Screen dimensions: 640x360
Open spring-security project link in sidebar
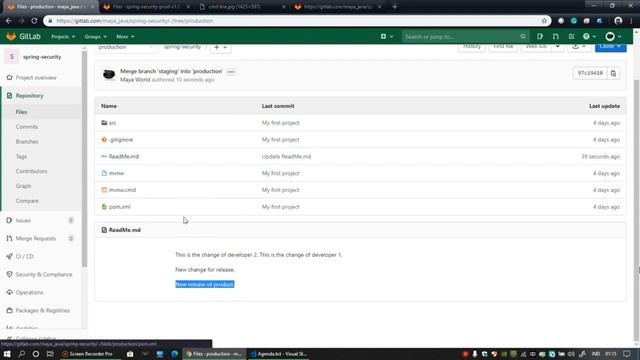click(42, 57)
